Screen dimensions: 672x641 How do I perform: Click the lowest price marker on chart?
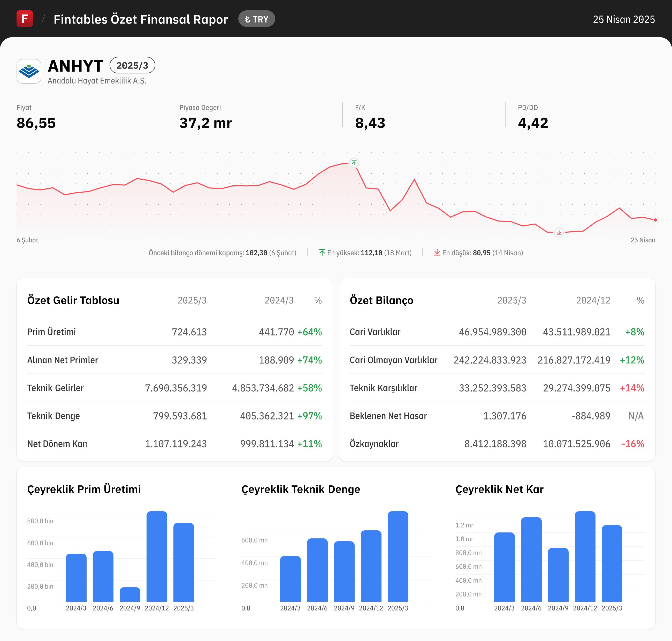(x=559, y=233)
